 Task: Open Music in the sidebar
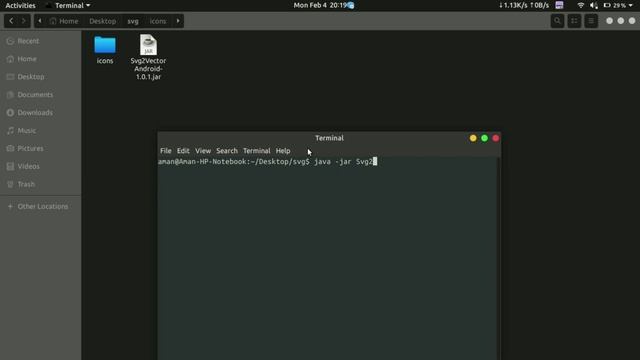tap(40, 131)
